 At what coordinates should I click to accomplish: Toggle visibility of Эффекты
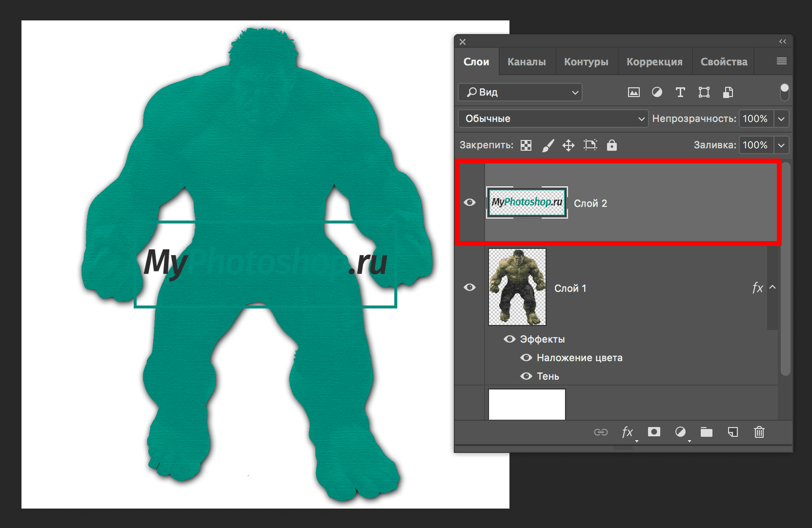[x=510, y=339]
